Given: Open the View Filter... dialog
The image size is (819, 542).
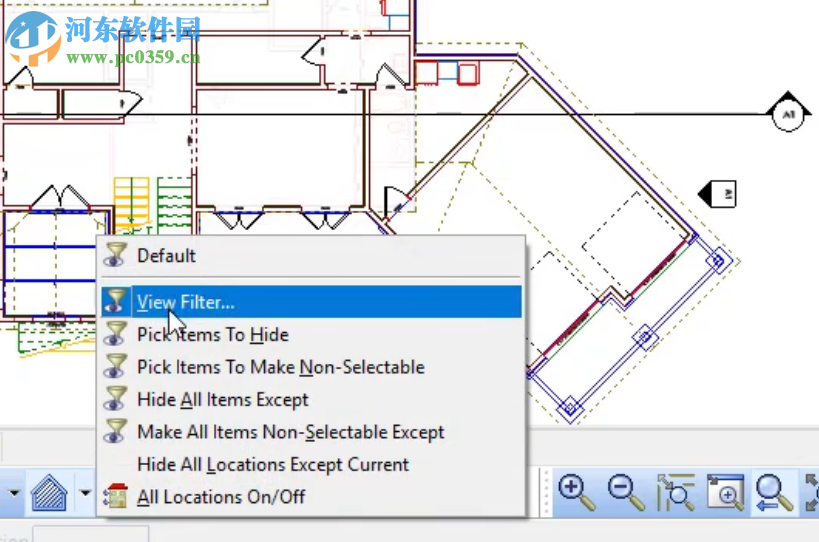Looking at the screenshot, I should (311, 302).
